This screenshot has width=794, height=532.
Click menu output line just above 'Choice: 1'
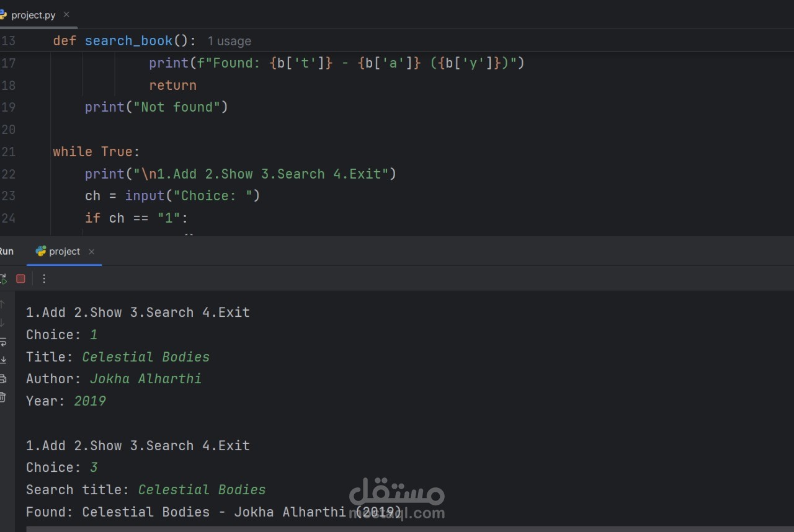(138, 313)
